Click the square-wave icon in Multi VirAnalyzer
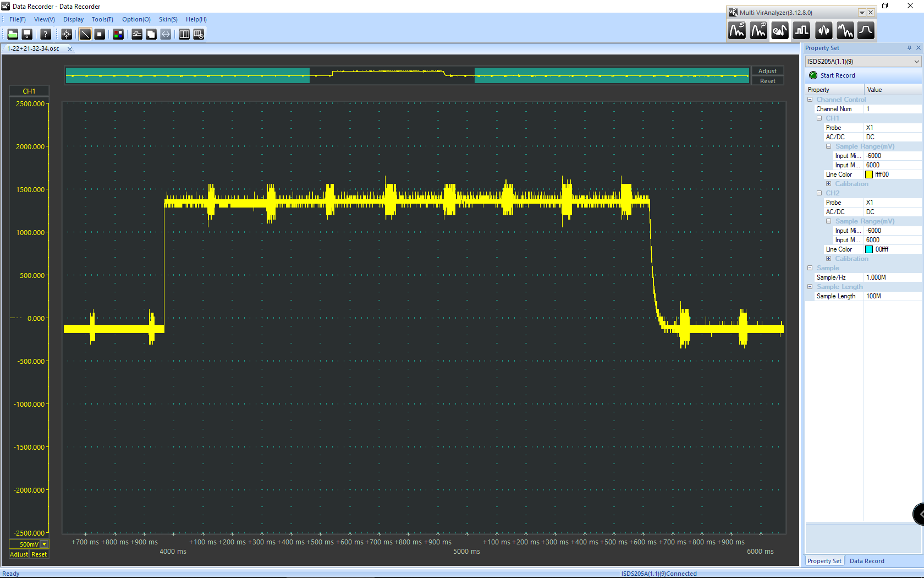Viewport: 924px width, 578px height. 801,31
